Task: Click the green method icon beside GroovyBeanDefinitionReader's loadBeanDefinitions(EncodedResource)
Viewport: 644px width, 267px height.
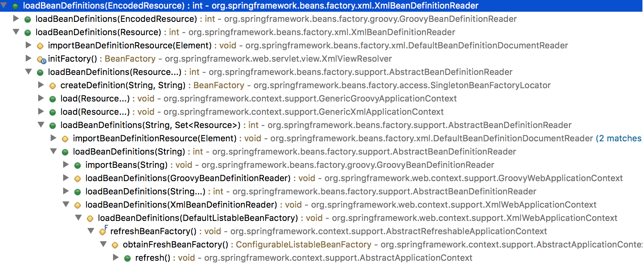Action: click(x=28, y=20)
